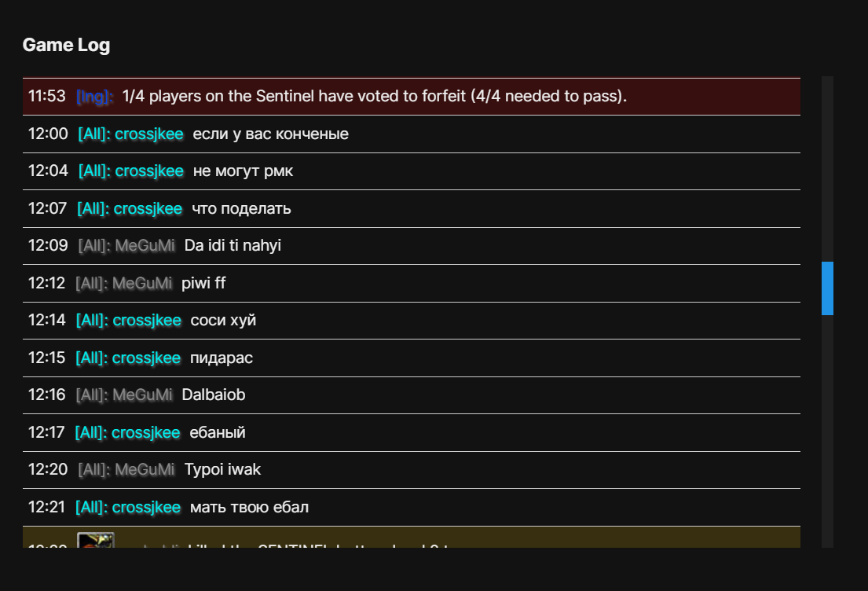Click the scrollbar track below the thumb
Screen dimensions: 868x591
click(827, 432)
